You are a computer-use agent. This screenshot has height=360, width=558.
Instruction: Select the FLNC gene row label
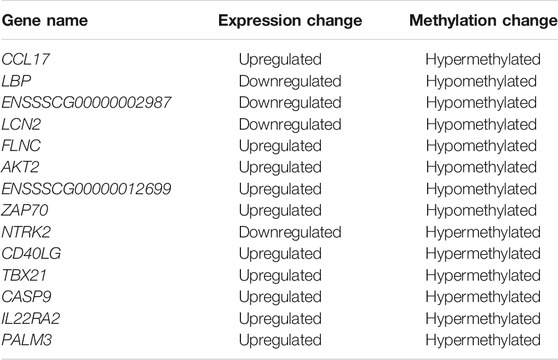pyautogui.click(x=21, y=145)
